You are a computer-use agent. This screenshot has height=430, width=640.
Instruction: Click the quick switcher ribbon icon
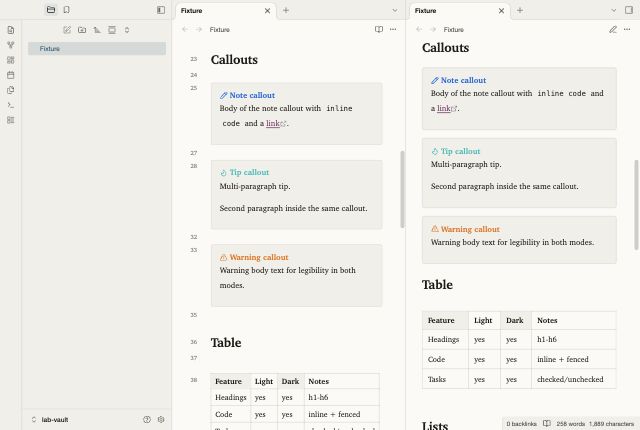11,30
